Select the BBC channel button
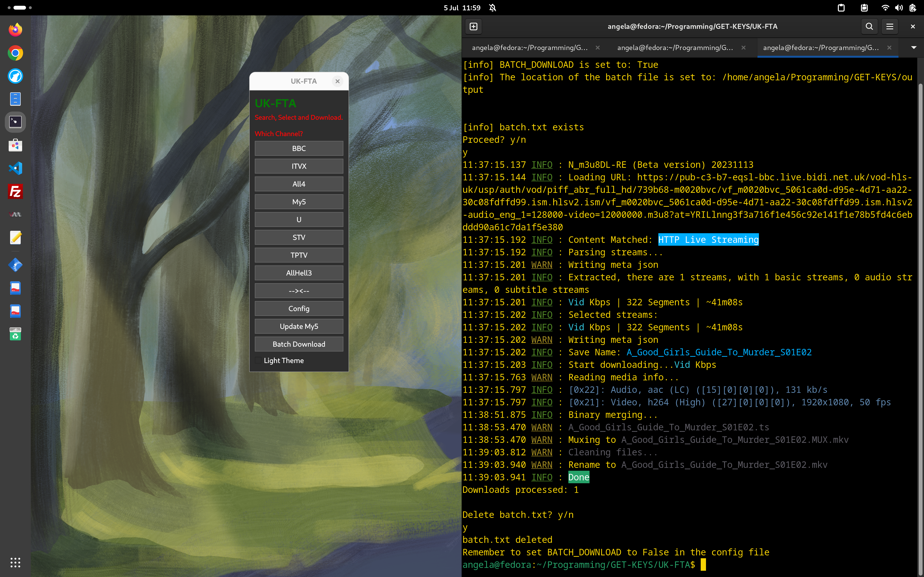Screen dimensions: 924x577 (x=299, y=148)
